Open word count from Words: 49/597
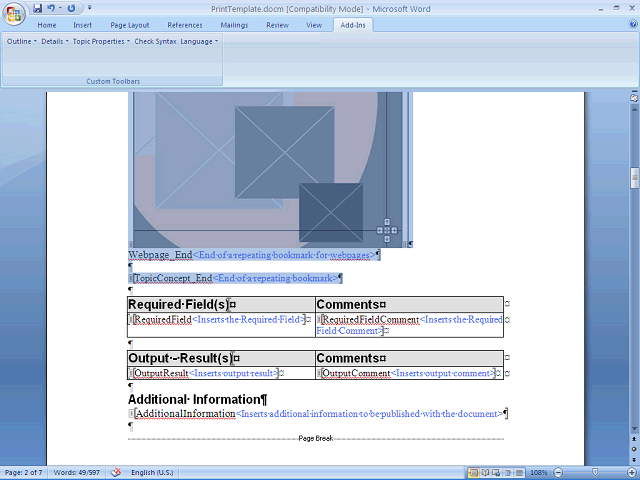640x480 pixels. (77, 473)
